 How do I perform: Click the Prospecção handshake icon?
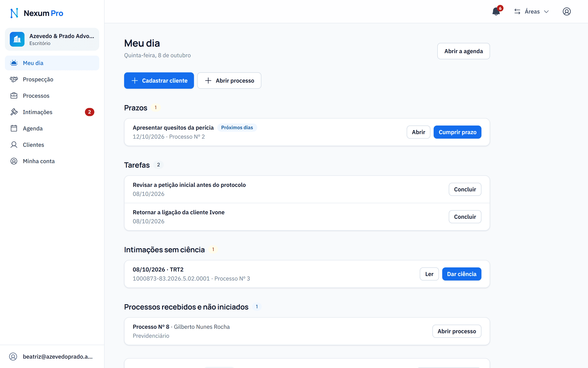tap(14, 79)
